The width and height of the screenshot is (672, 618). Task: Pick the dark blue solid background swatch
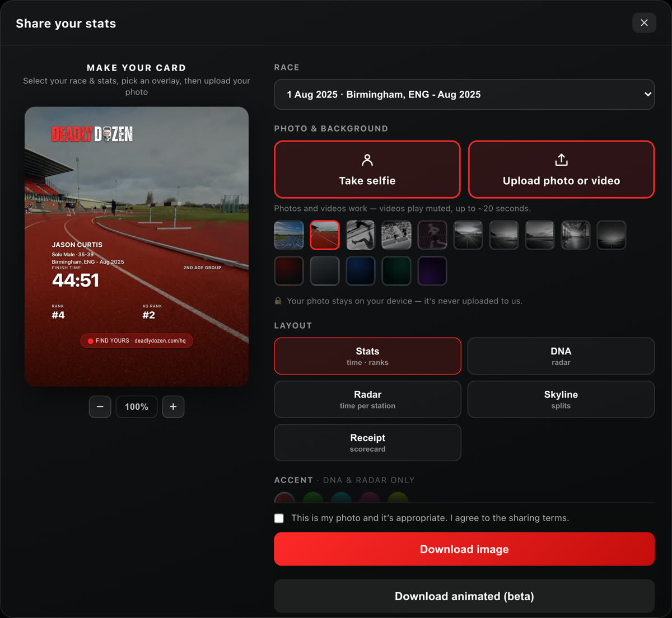pyautogui.click(x=361, y=271)
